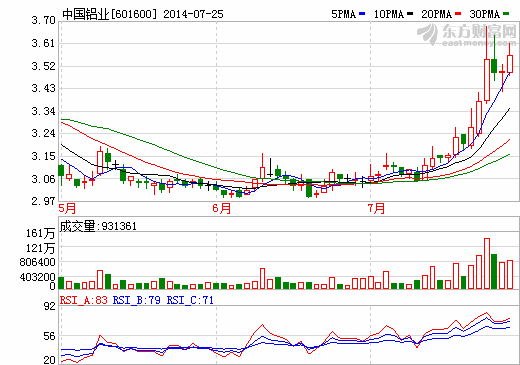This screenshot has width=520, height=365.
Task: Click the 3.43 price axis label
Action: [x=43, y=88]
